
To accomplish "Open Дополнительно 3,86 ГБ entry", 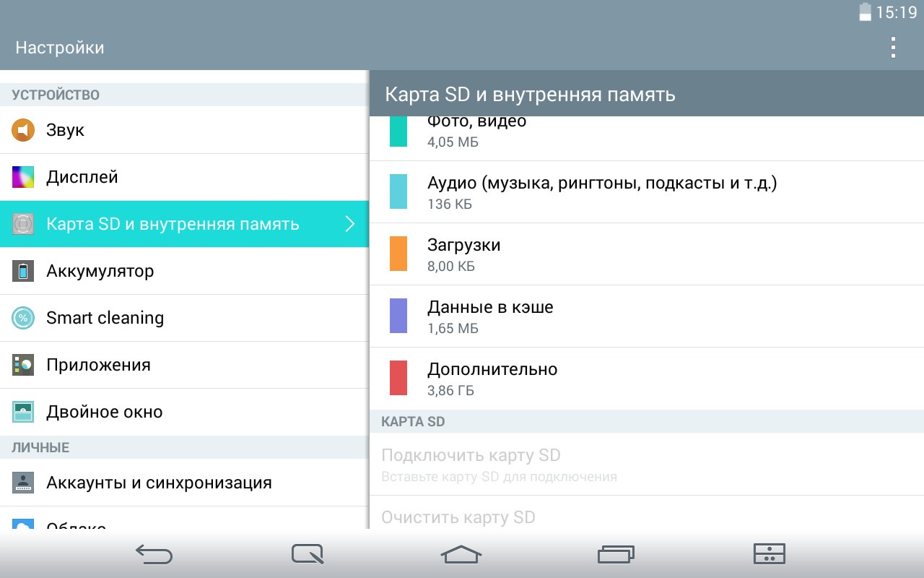I will click(x=646, y=379).
